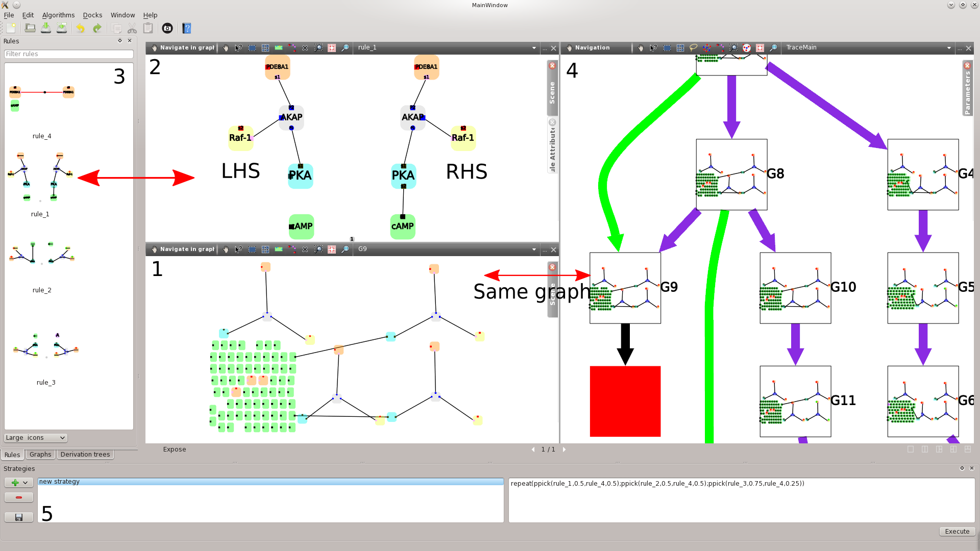Switch to the Derivation trees tab
This screenshot has width=980, height=551.
[85, 455]
